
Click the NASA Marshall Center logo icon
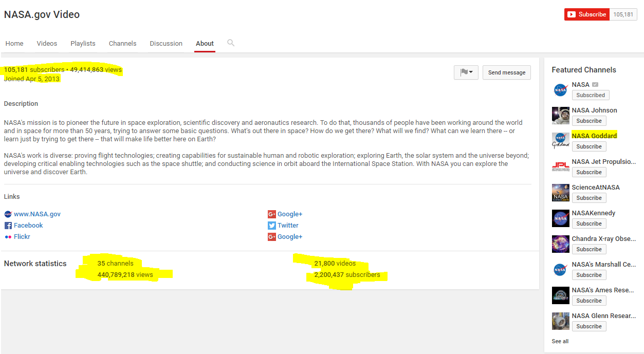(560, 270)
